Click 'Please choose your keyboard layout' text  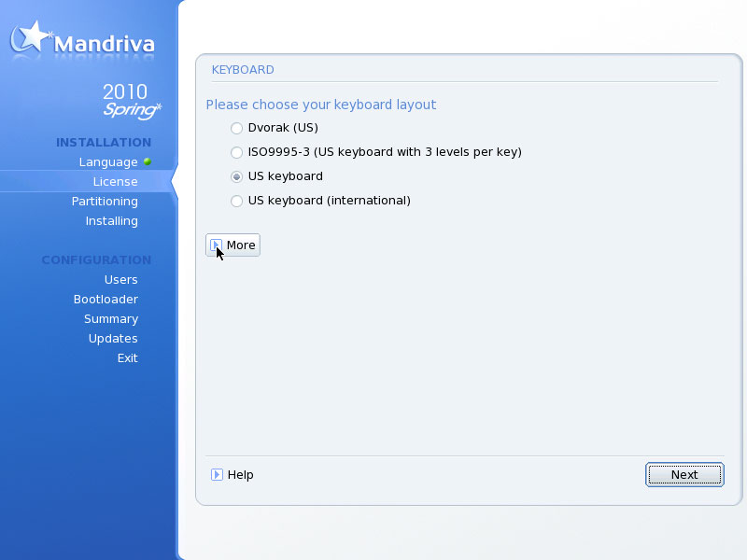coord(321,105)
